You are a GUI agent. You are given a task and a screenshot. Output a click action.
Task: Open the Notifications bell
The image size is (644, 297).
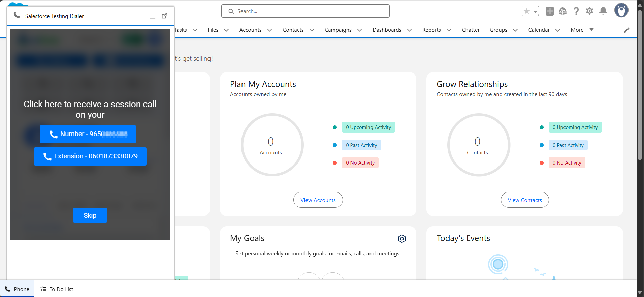tap(603, 11)
